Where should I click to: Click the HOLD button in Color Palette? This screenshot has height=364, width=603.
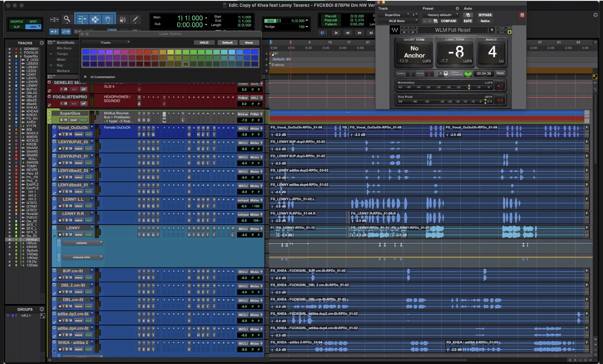(x=204, y=43)
